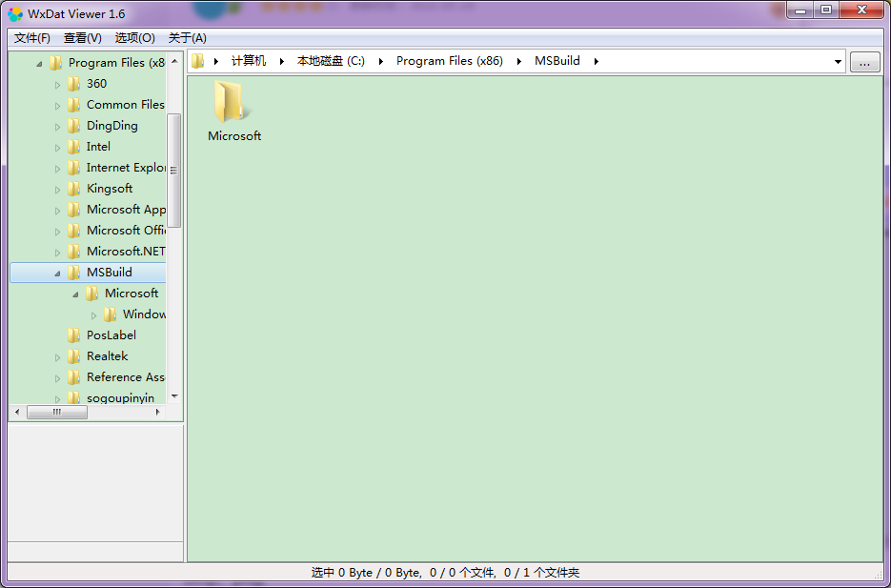Select the Kingsoft folder in tree
The image size is (891, 588).
(x=109, y=189)
